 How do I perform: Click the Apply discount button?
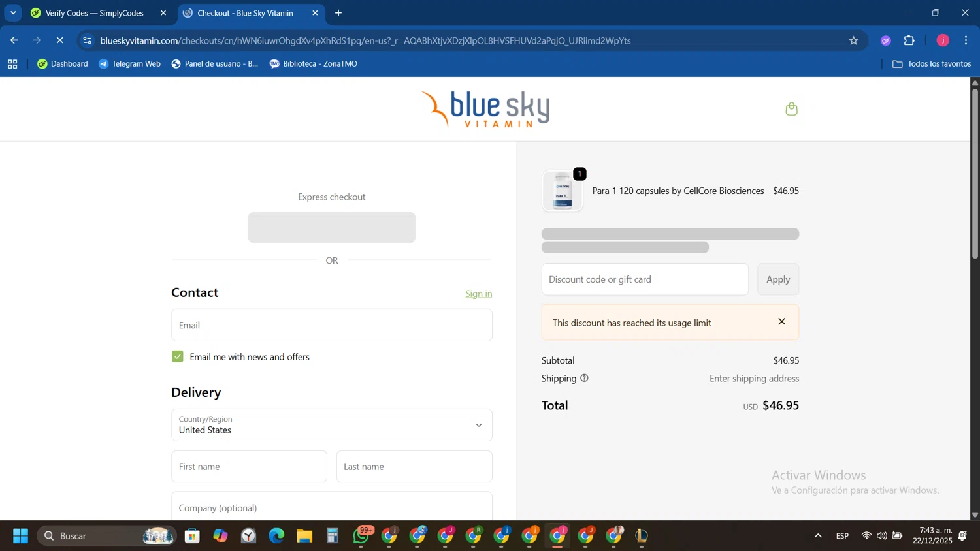(777, 279)
